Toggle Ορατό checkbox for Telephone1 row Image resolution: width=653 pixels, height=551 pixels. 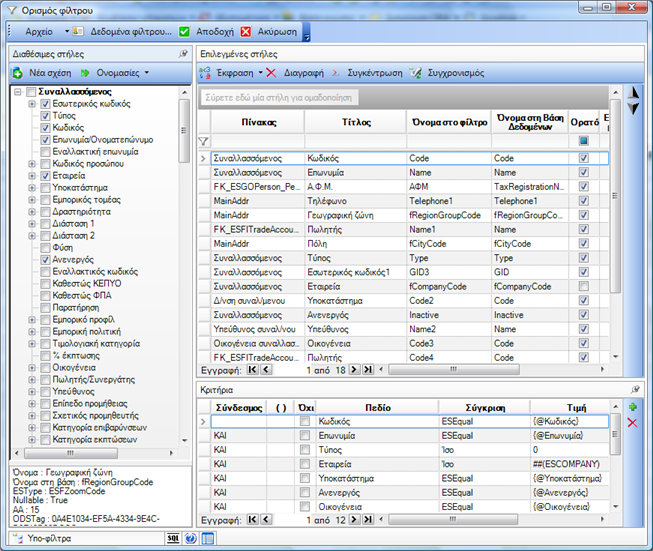(x=584, y=201)
